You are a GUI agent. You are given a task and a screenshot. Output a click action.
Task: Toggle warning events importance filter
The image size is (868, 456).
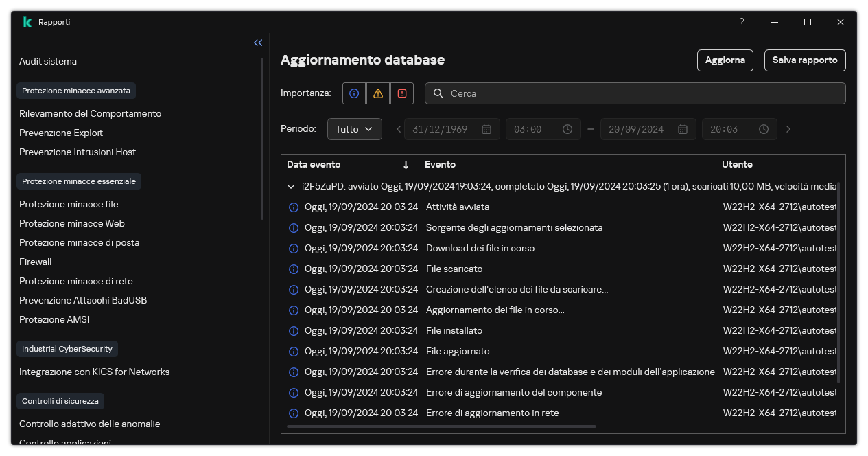[377, 93]
